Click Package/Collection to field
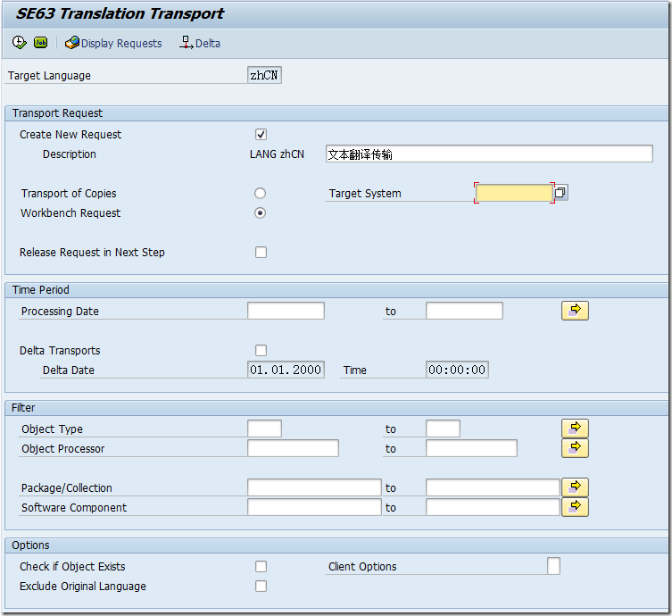Image resolution: width=672 pixels, height=616 pixels. click(x=493, y=487)
